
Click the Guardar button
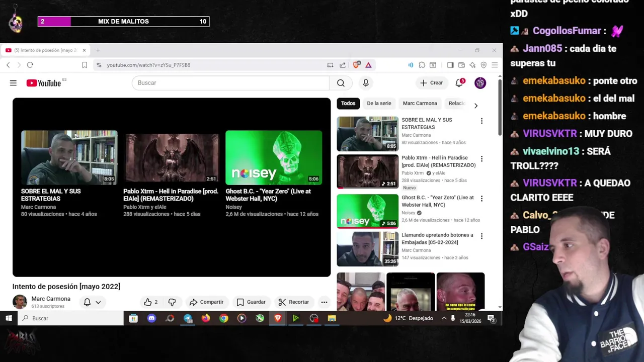pyautogui.click(x=251, y=302)
